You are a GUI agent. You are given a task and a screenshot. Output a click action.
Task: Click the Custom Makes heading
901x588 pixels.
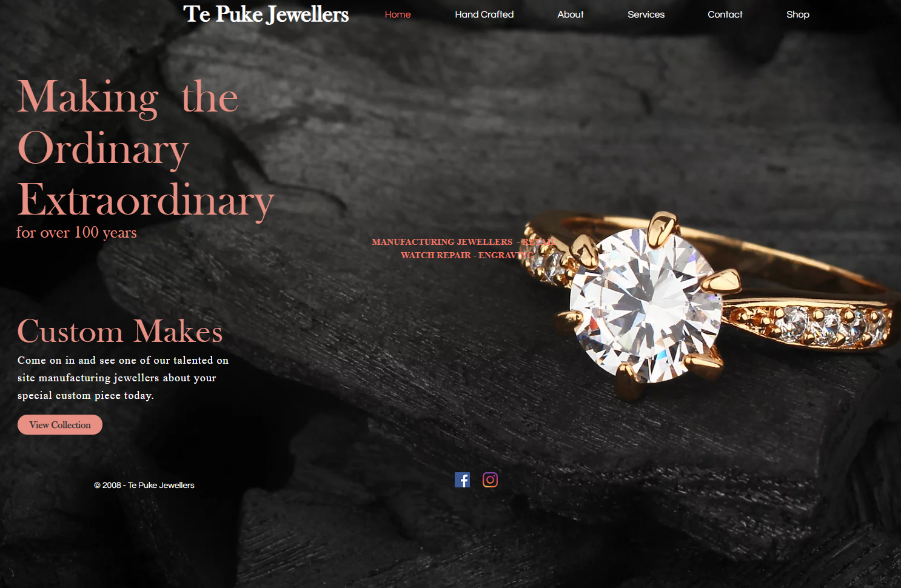120,331
